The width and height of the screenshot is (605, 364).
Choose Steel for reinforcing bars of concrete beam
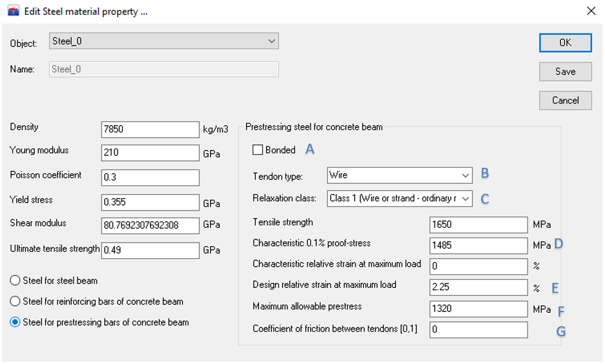click(x=15, y=301)
